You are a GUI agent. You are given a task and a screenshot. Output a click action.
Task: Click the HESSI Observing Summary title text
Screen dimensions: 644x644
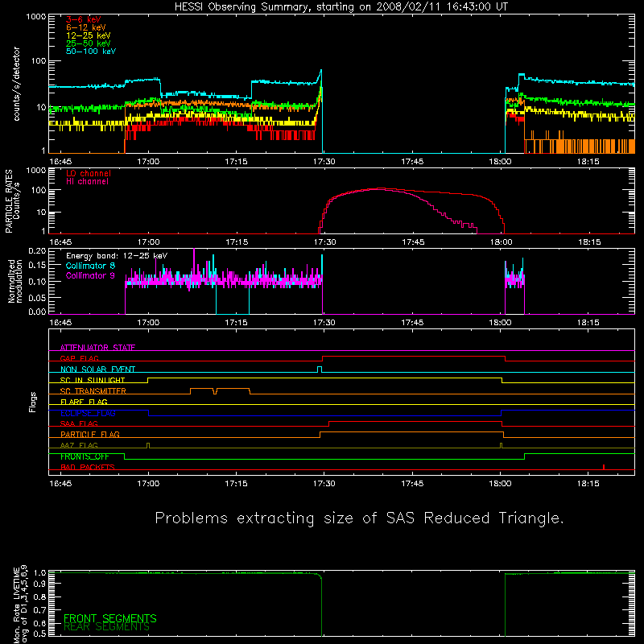[x=341, y=7]
